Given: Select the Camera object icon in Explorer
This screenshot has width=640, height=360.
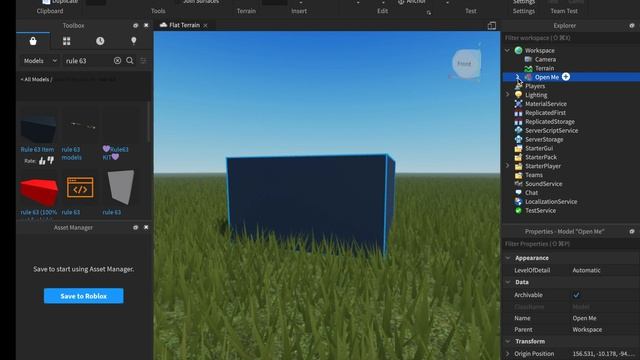Looking at the screenshot, I should click(x=528, y=59).
